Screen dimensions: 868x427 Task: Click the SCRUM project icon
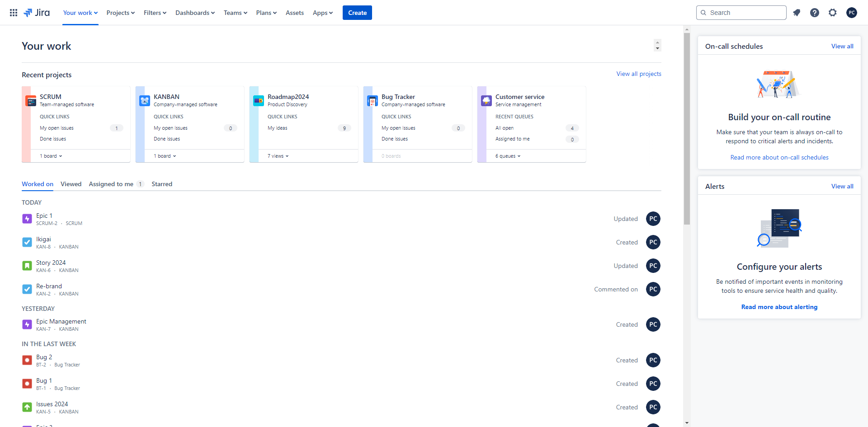[x=31, y=101]
